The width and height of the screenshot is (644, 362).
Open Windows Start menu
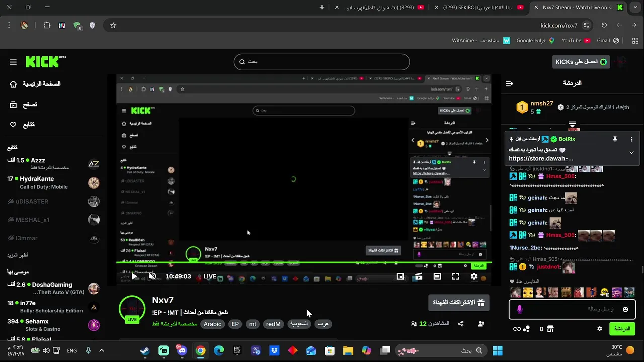tap(498, 351)
